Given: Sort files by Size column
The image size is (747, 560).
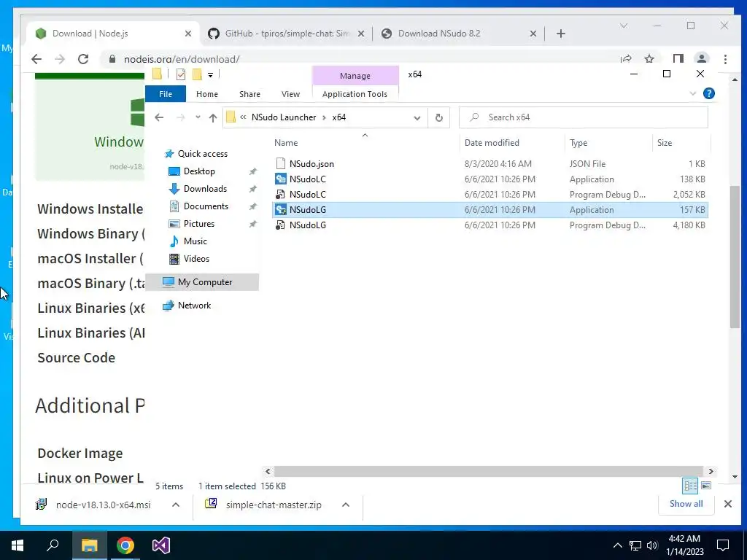Looking at the screenshot, I should [x=664, y=142].
